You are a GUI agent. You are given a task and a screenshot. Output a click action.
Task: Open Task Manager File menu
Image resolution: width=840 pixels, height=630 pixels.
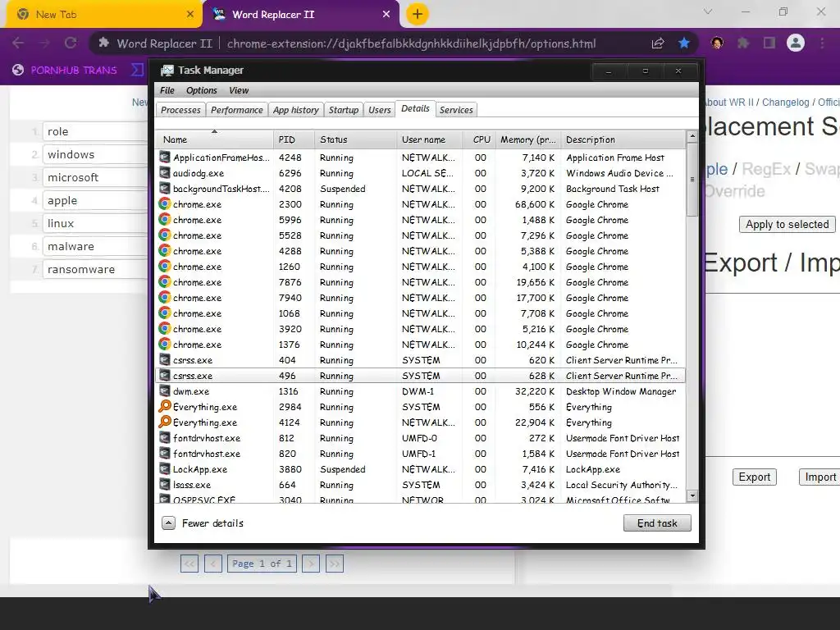(x=167, y=90)
